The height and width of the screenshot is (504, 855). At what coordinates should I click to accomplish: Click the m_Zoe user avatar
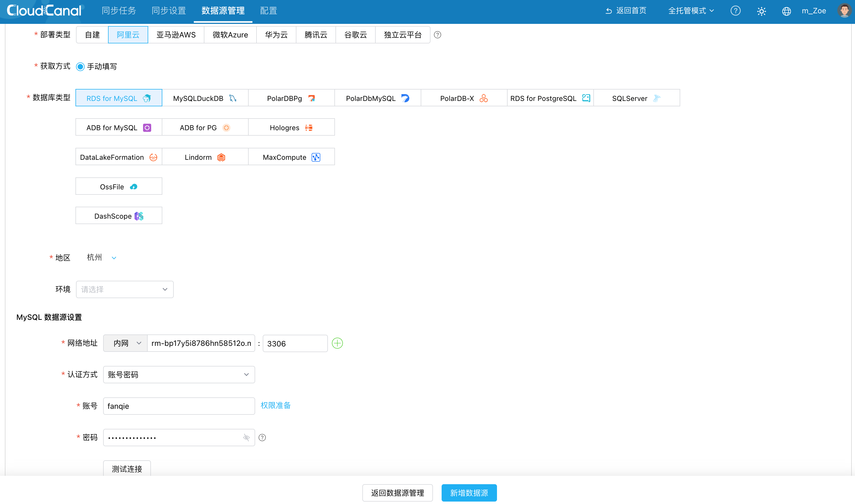click(x=844, y=11)
